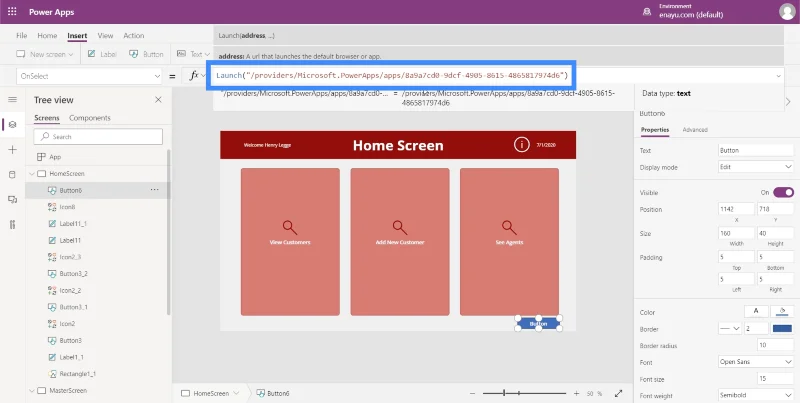
Task: Open the File menu
Action: tap(21, 36)
